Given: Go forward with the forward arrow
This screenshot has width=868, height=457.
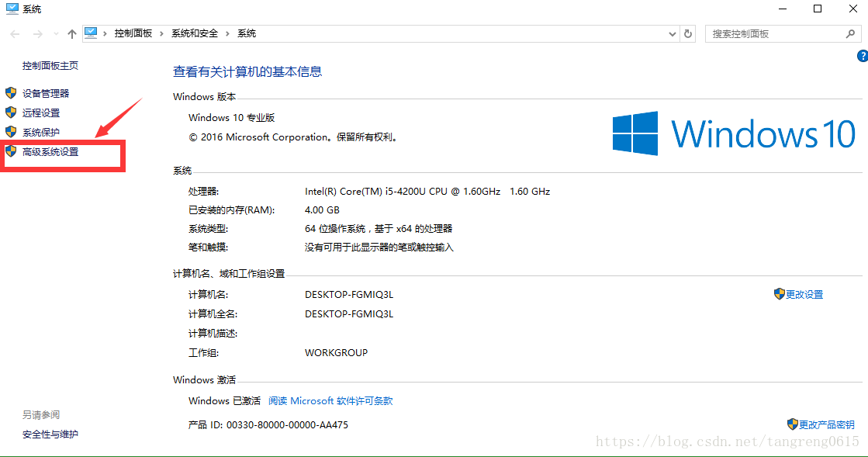Looking at the screenshot, I should (37, 34).
